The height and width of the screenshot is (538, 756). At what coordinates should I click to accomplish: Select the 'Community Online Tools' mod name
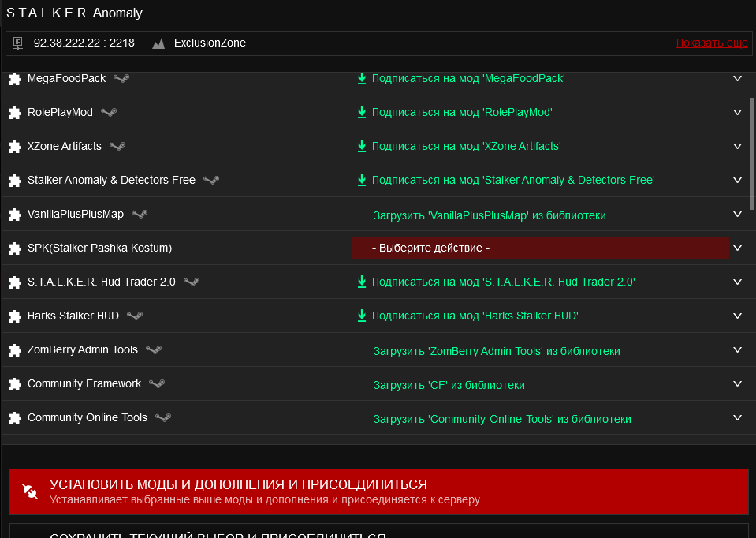(x=88, y=417)
